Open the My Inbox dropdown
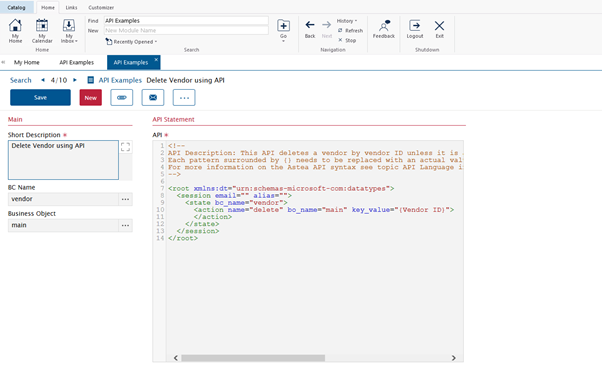 (69, 30)
